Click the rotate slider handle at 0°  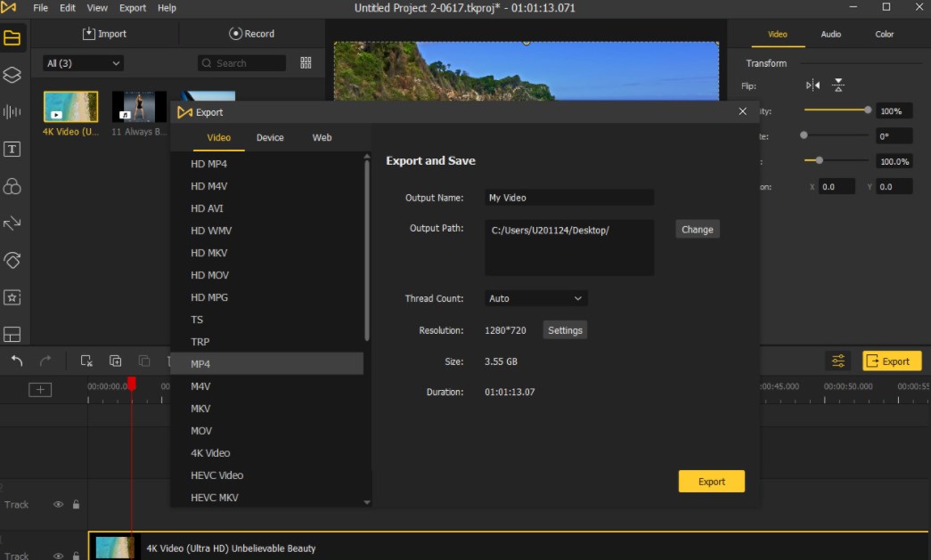click(x=804, y=135)
